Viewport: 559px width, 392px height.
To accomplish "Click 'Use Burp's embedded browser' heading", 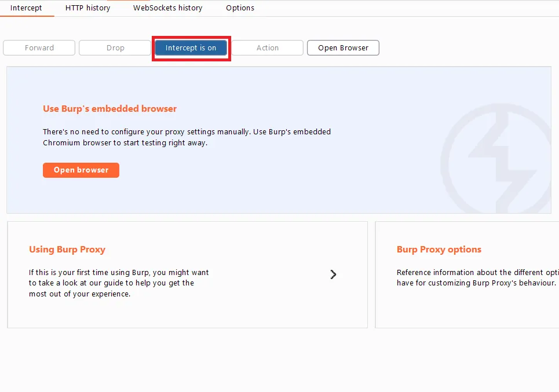I will coord(110,109).
